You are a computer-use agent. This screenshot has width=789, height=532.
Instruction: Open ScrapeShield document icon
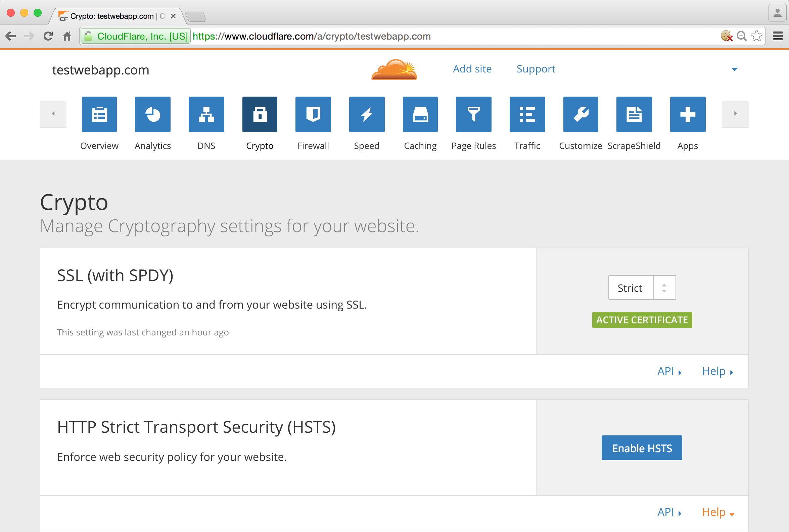coord(634,114)
